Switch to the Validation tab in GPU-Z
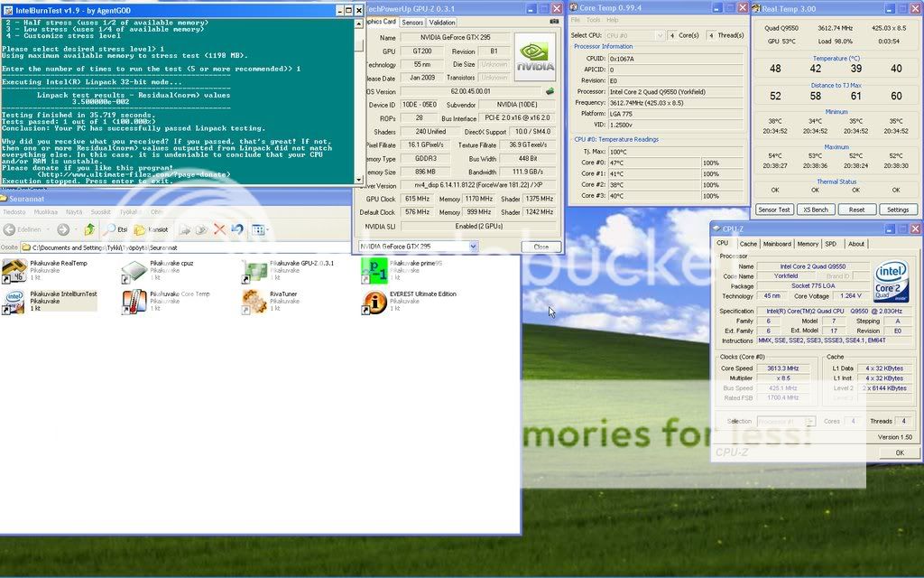Viewport: 924px width, 578px height. pos(442,23)
